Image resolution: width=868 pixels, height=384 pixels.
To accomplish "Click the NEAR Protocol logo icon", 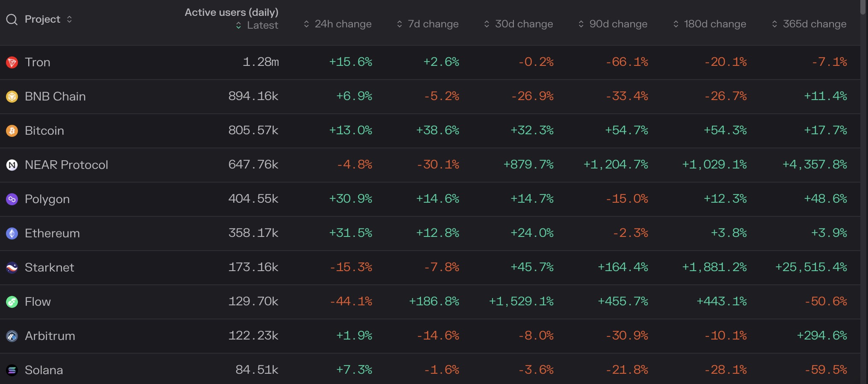I will click(12, 165).
